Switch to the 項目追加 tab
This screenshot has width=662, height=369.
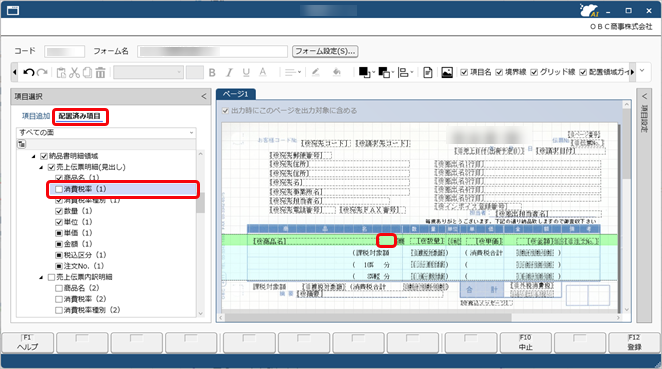point(36,116)
